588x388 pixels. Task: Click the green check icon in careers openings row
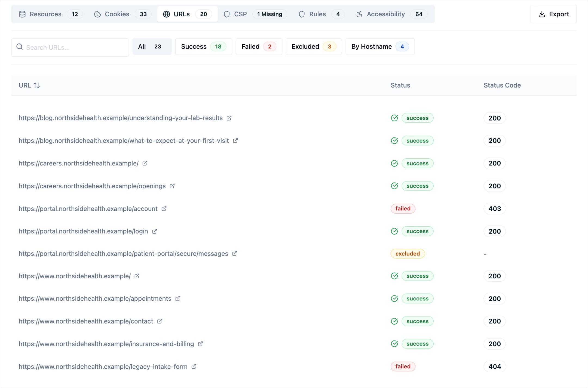click(394, 186)
